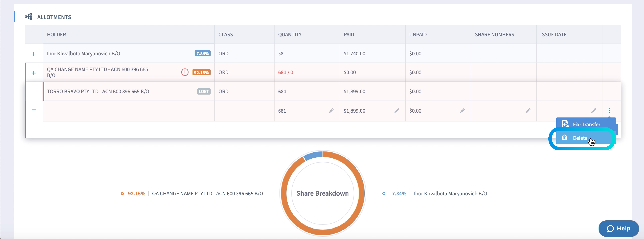The width and height of the screenshot is (644, 239).
Task: Edit the $0.00 unpaid amount pencil icon
Action: [463, 110]
